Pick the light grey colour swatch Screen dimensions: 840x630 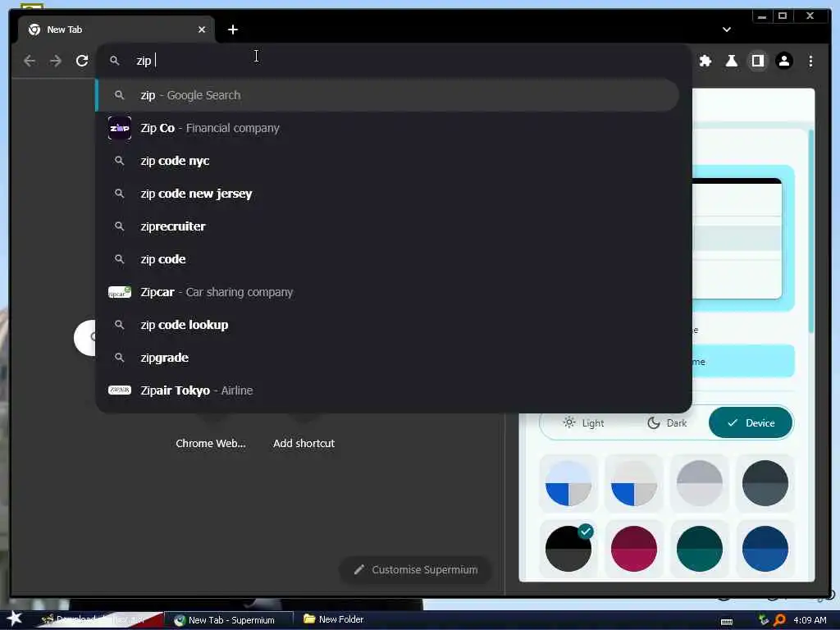pyautogui.click(x=700, y=483)
